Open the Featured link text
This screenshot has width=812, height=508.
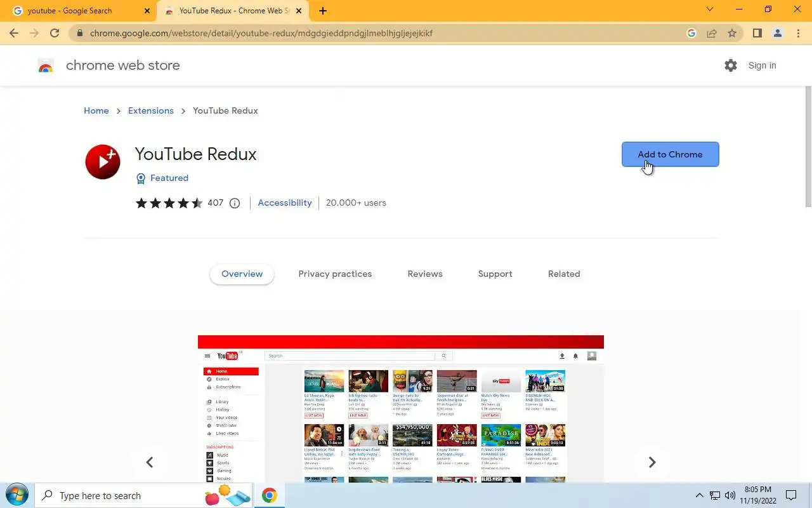[x=169, y=178]
